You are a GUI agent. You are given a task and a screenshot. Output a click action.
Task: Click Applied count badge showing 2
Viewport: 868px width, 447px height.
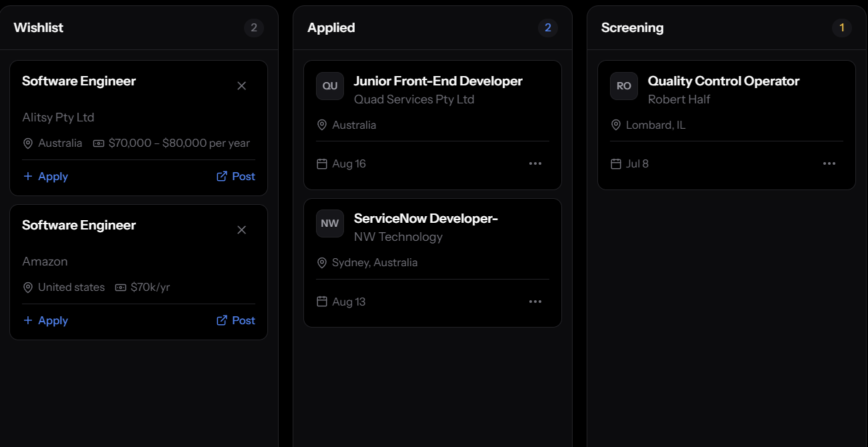click(548, 28)
